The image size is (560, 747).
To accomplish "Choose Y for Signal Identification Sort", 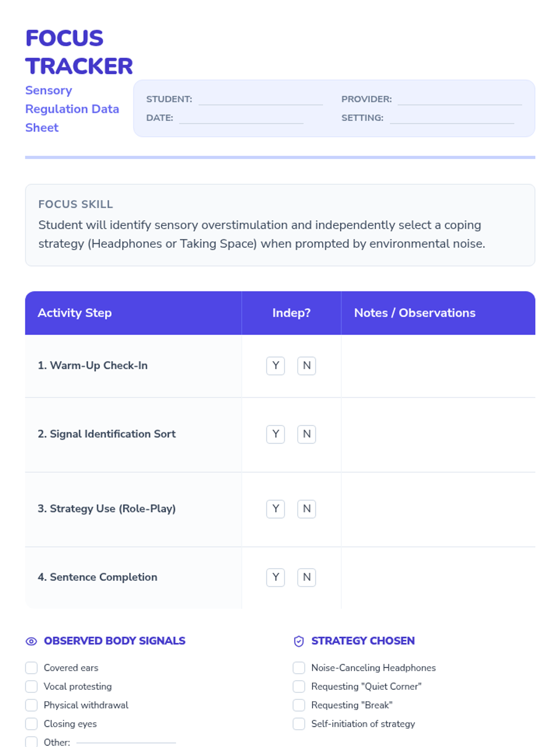I will click(275, 434).
